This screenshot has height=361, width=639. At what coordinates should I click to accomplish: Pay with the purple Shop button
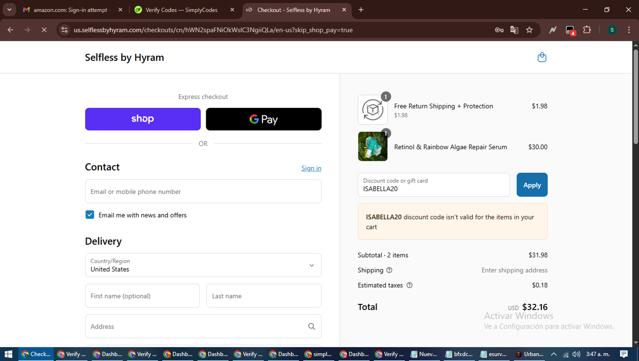tap(143, 119)
